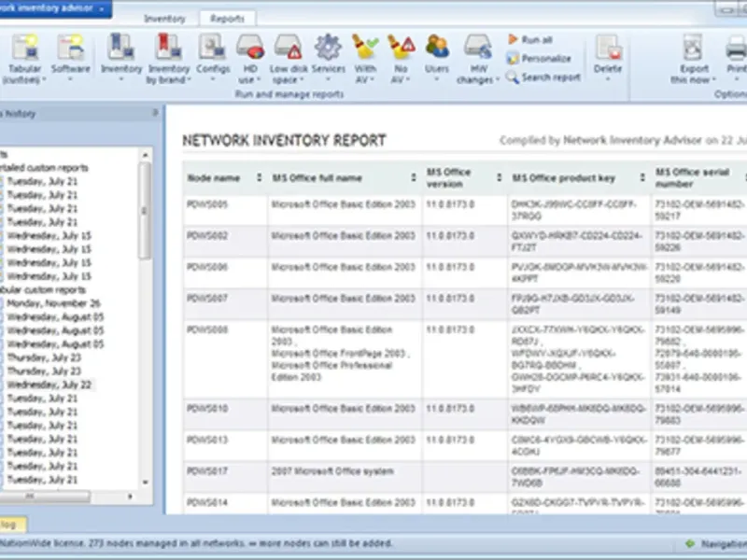
Task: Open the Configs report icon
Action: [x=213, y=48]
